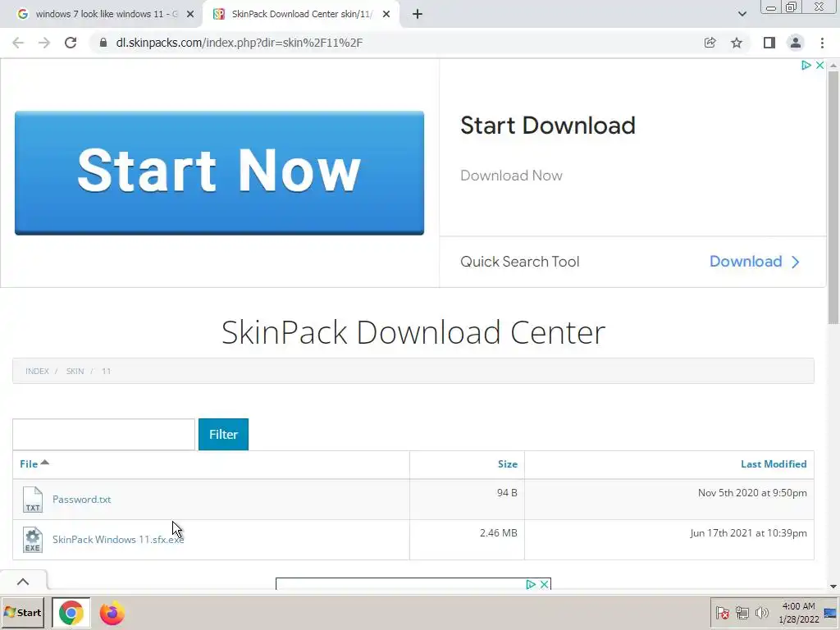
Task: Expand the bottom-left collapse chevron
Action: [23, 582]
